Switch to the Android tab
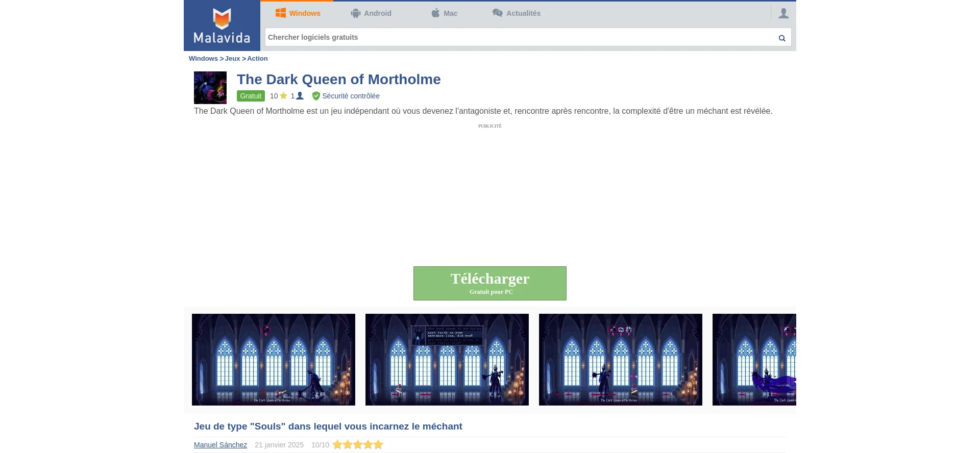 point(371,13)
